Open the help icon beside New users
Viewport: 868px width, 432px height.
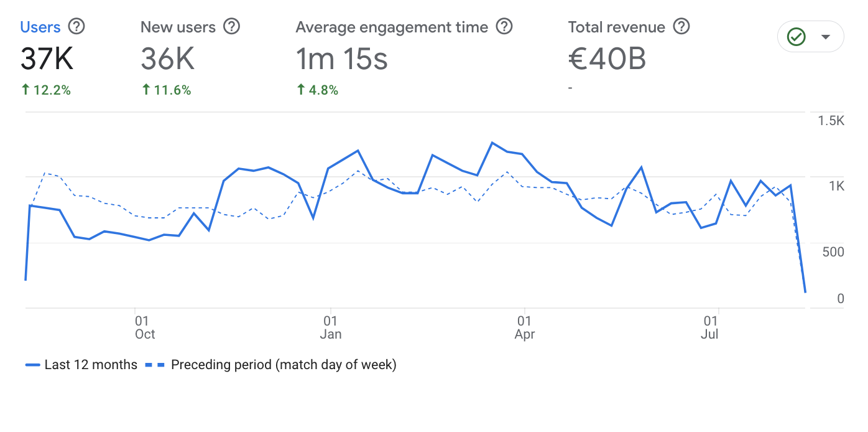[231, 27]
